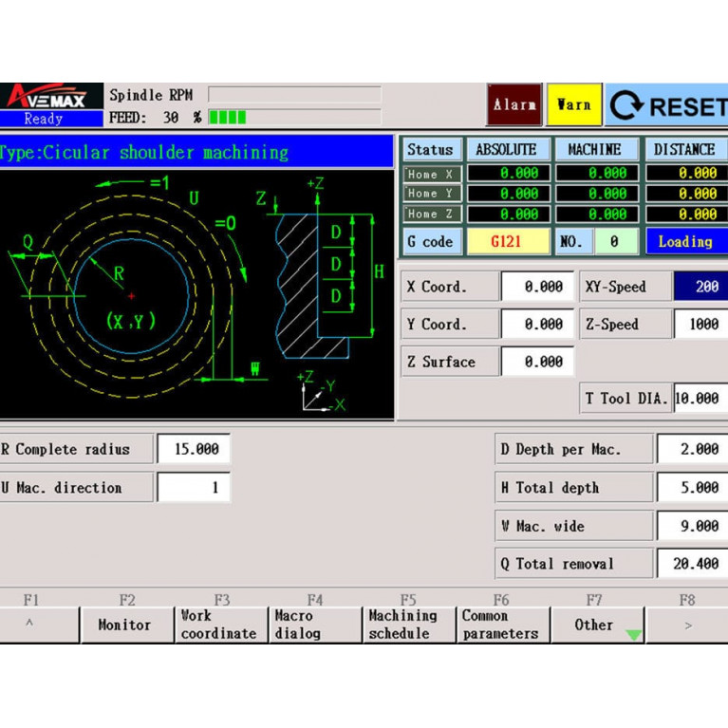Select the W Mac. wide field
This screenshot has width=728, height=728.
point(693,526)
